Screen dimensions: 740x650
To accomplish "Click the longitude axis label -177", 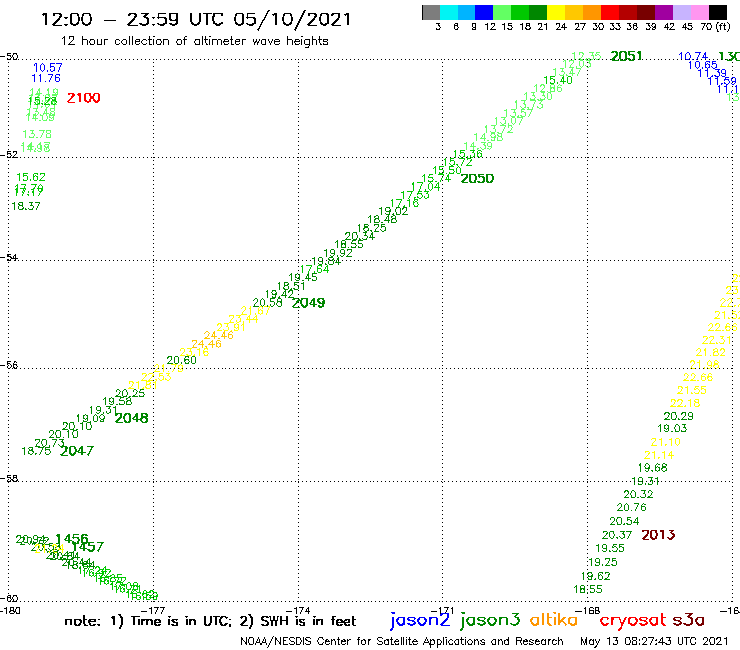I will [x=154, y=611].
